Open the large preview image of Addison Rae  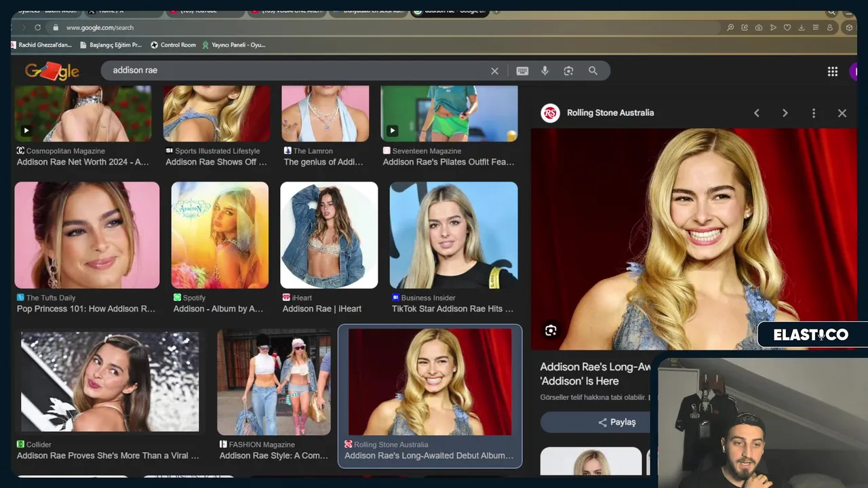click(694, 239)
